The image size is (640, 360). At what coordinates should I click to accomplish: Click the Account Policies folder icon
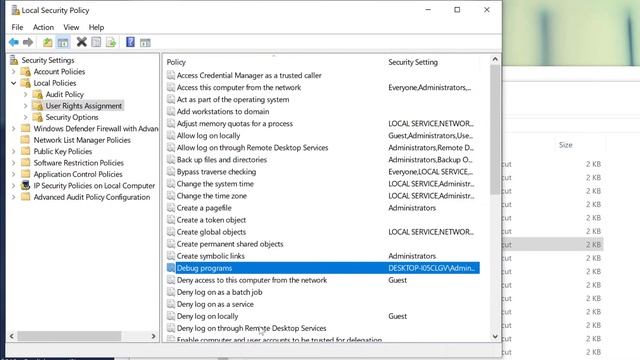[26, 71]
